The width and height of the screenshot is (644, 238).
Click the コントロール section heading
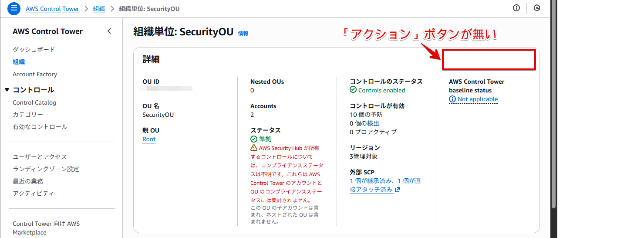[34, 90]
